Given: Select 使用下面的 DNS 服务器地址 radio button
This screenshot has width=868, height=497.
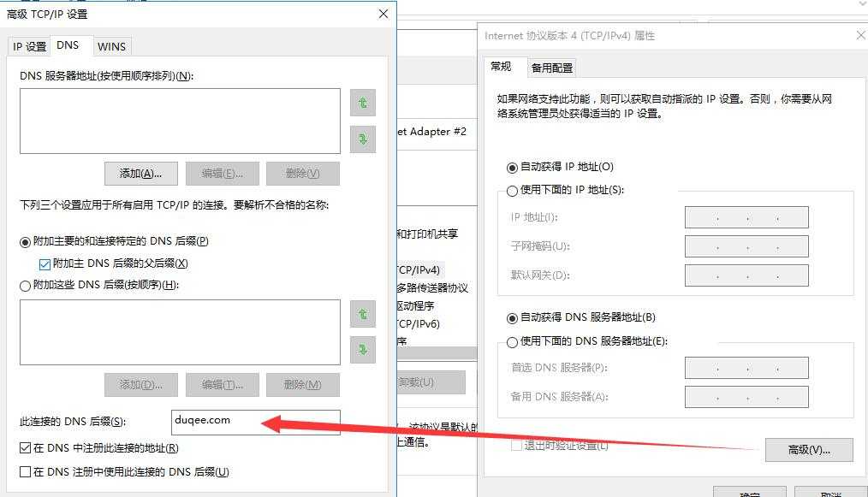Looking at the screenshot, I should (x=586, y=341).
